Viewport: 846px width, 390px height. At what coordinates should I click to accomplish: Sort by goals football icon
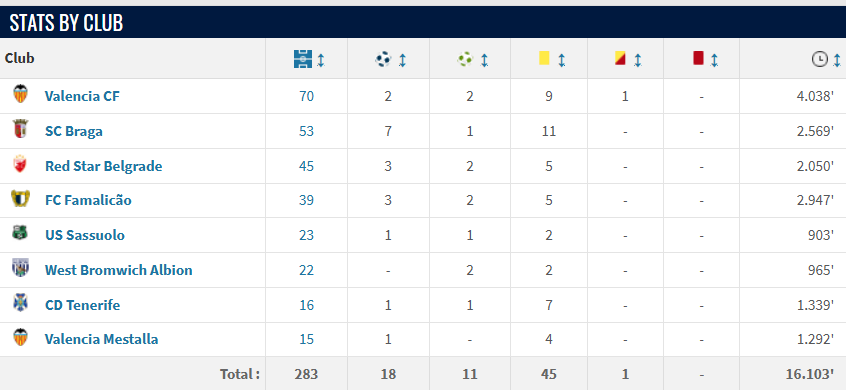pos(383,59)
